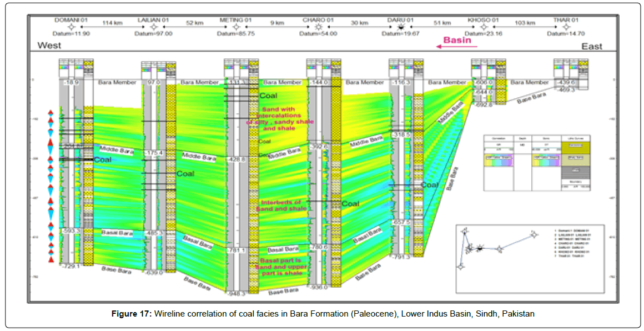The height and width of the screenshot is (331, 644).
Task: Click the -428.8 depth marker on Meting
Action: [x=237, y=159]
